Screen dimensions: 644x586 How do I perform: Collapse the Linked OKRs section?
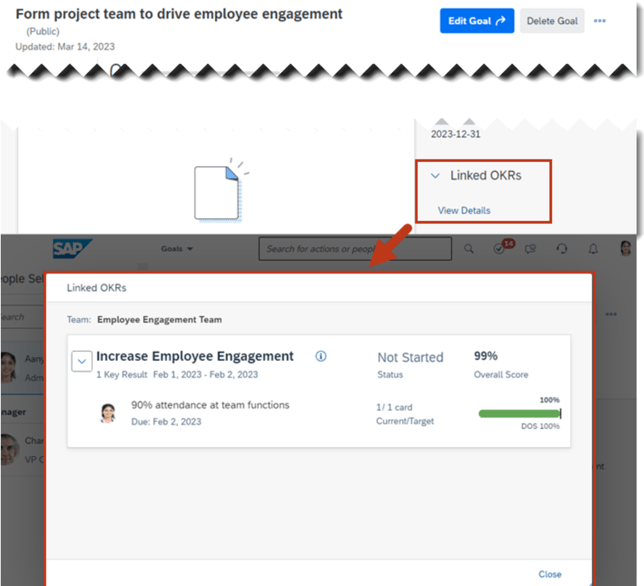pyautogui.click(x=435, y=176)
